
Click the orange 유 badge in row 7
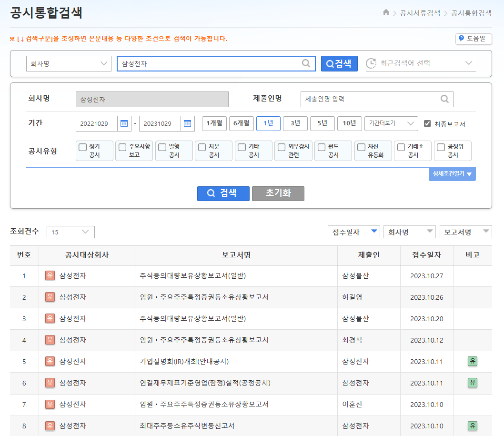(50, 405)
